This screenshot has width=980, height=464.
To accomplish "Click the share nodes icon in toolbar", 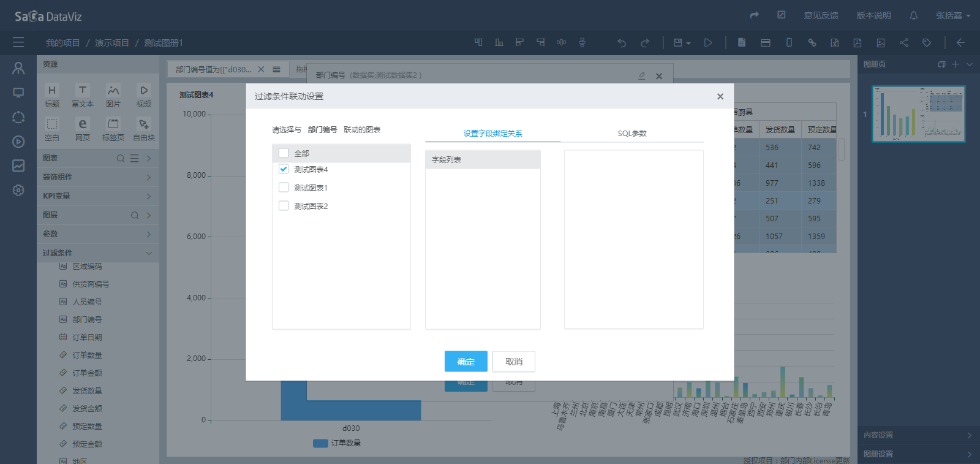I will 904,43.
